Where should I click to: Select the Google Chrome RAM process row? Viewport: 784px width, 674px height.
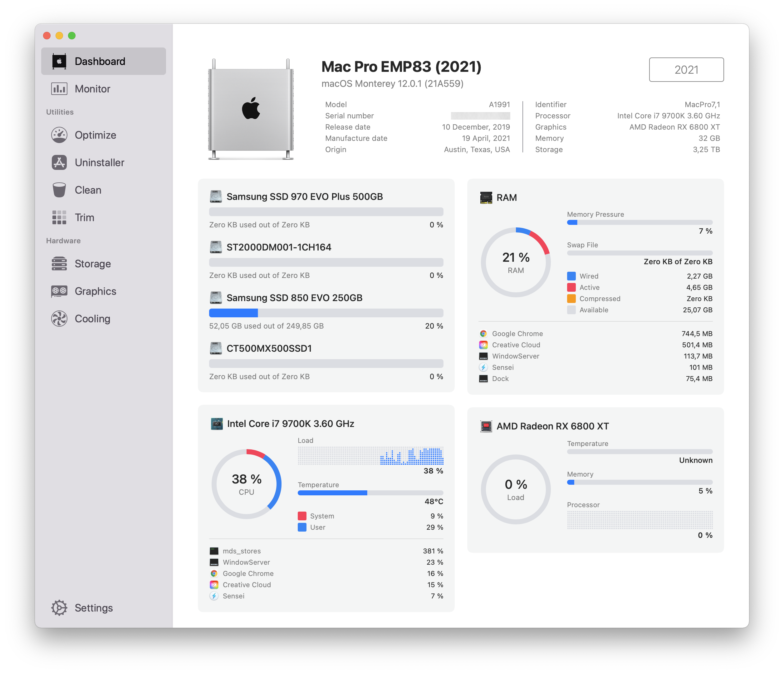tap(595, 334)
